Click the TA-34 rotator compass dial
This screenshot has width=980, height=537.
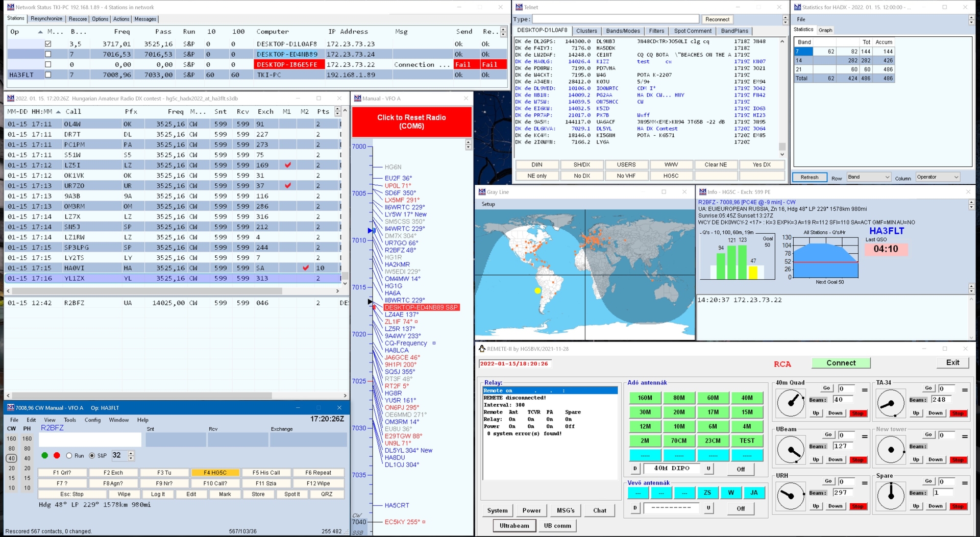click(x=891, y=403)
